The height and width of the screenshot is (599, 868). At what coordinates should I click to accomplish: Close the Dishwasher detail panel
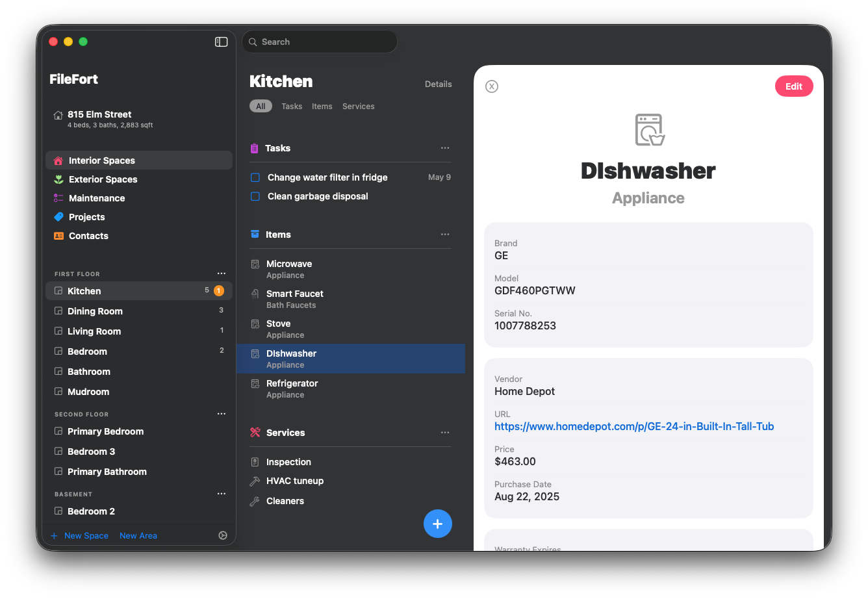point(492,86)
